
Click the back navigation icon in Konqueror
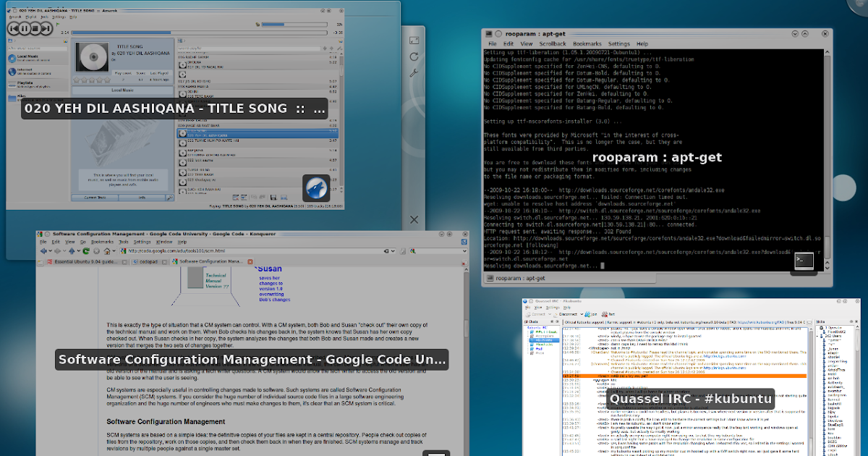[43, 251]
